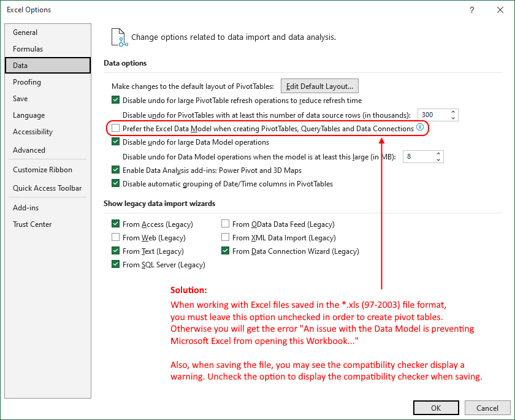Click the data import document icon
Screen dimensions: 515x420
coord(119,37)
